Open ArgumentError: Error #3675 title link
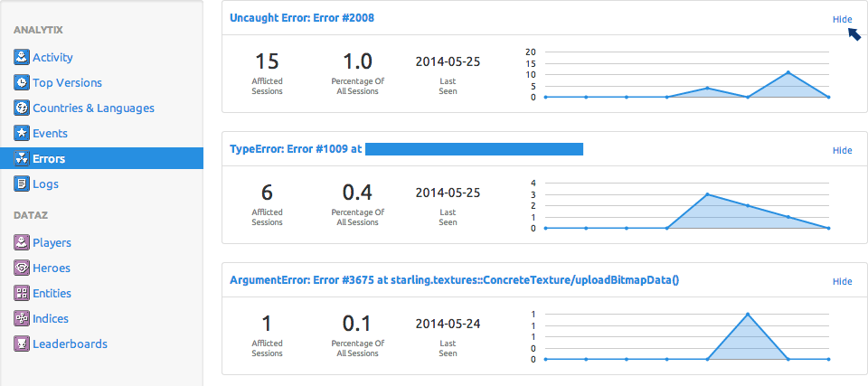 tap(455, 279)
